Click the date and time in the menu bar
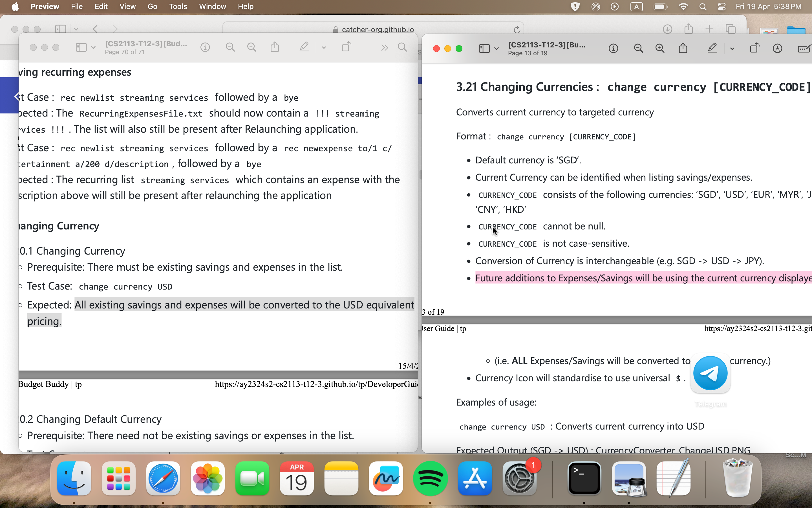 768,6
